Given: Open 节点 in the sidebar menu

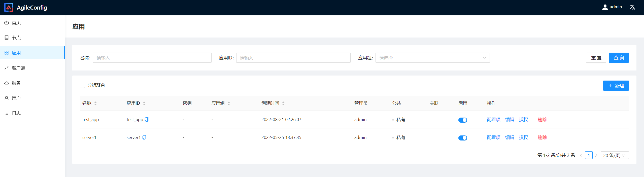Looking at the screenshot, I should [16, 38].
